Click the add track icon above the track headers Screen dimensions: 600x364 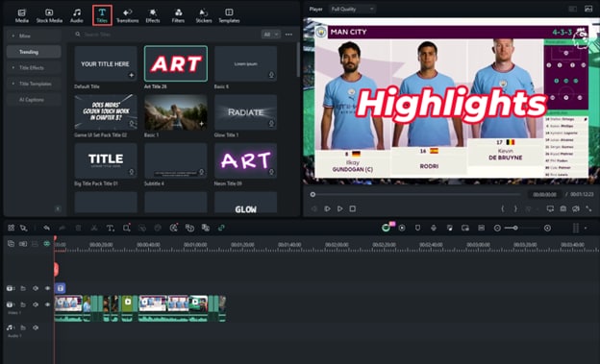pos(11,244)
